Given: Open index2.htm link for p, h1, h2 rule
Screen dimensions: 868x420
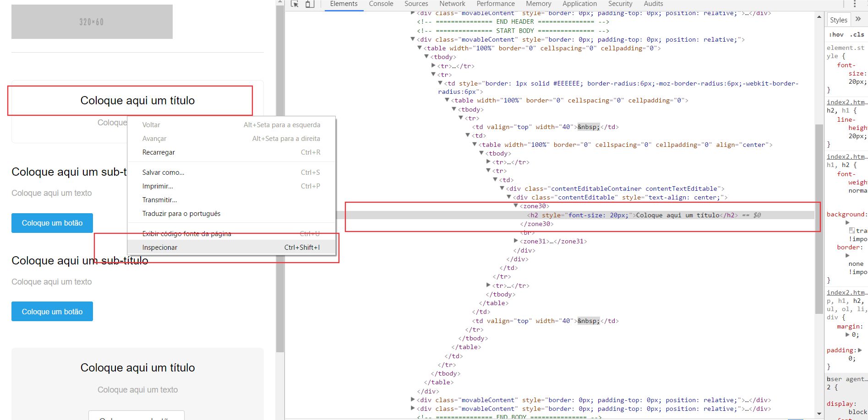Looking at the screenshot, I should click(846, 292).
